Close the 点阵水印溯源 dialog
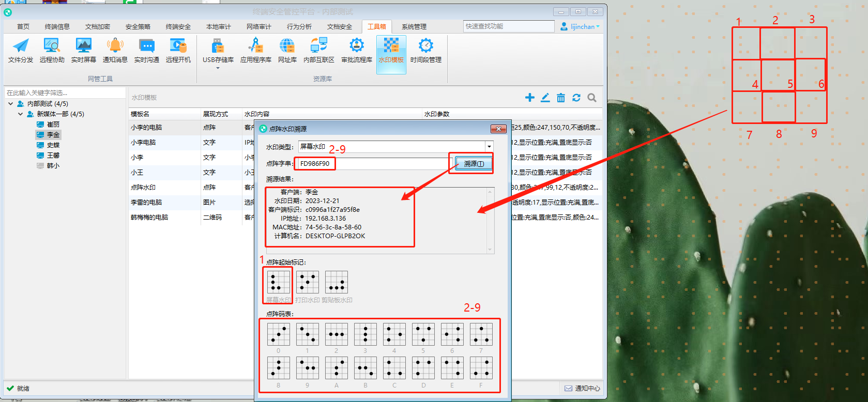Screen dimensions: 868x402 (498, 129)
